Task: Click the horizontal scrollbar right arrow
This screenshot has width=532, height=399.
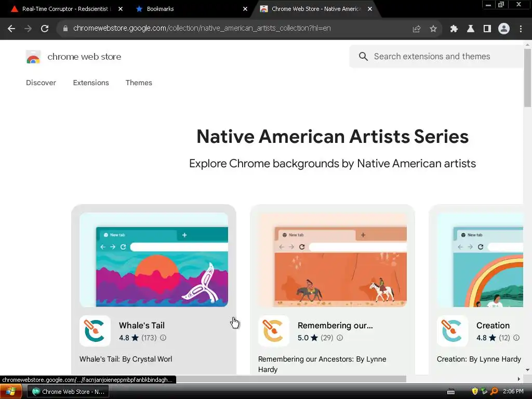Action: tap(519, 379)
